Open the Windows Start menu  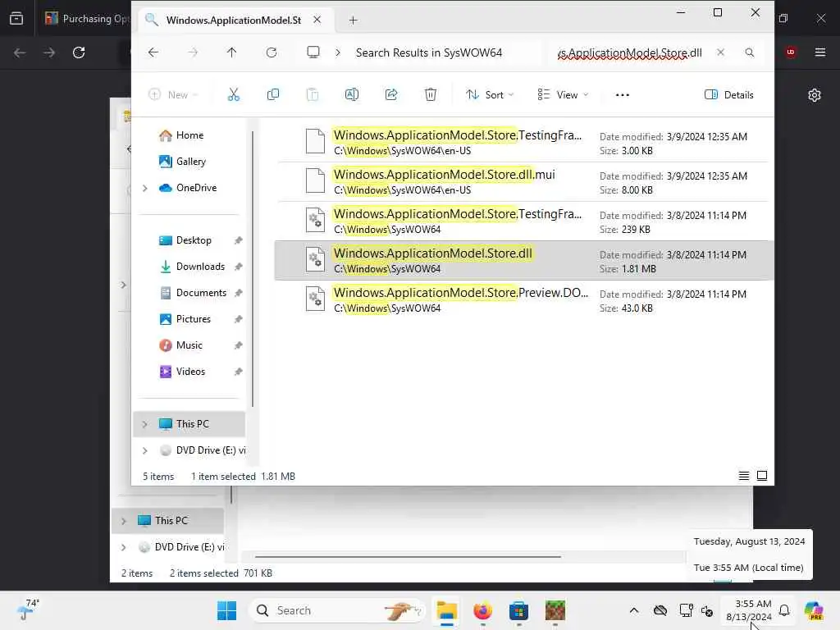click(x=226, y=610)
